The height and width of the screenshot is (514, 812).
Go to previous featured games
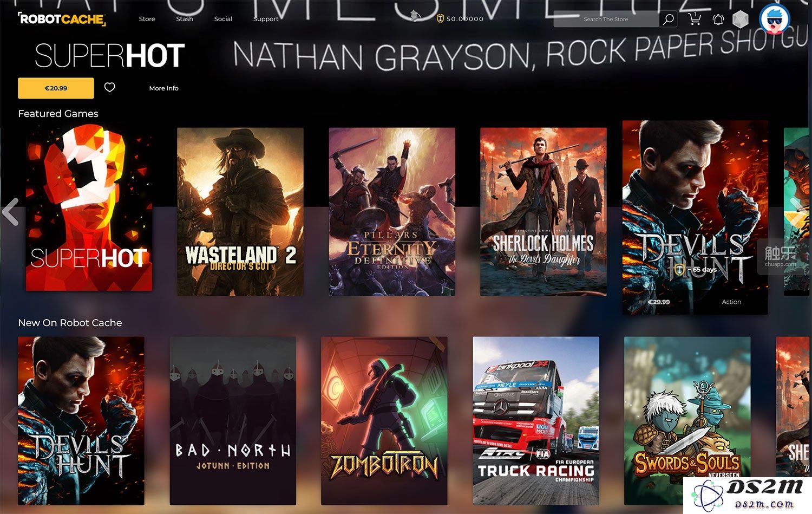10,211
